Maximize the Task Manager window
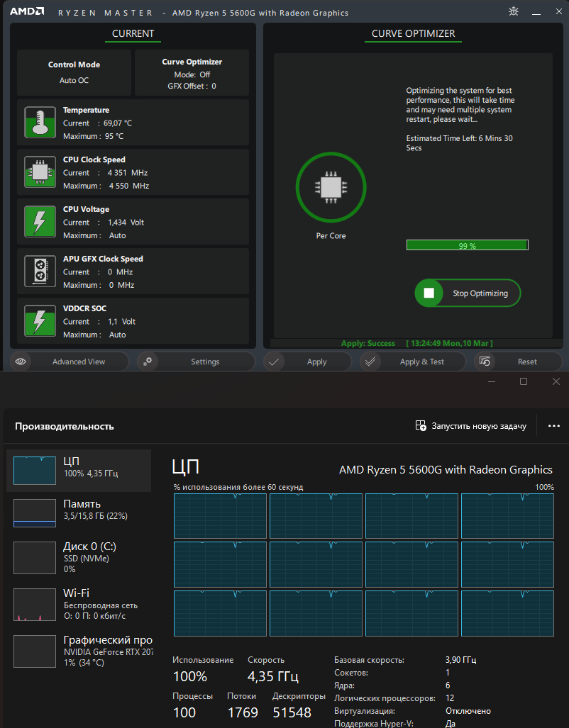Viewport: 569px width, 728px height. [x=524, y=381]
